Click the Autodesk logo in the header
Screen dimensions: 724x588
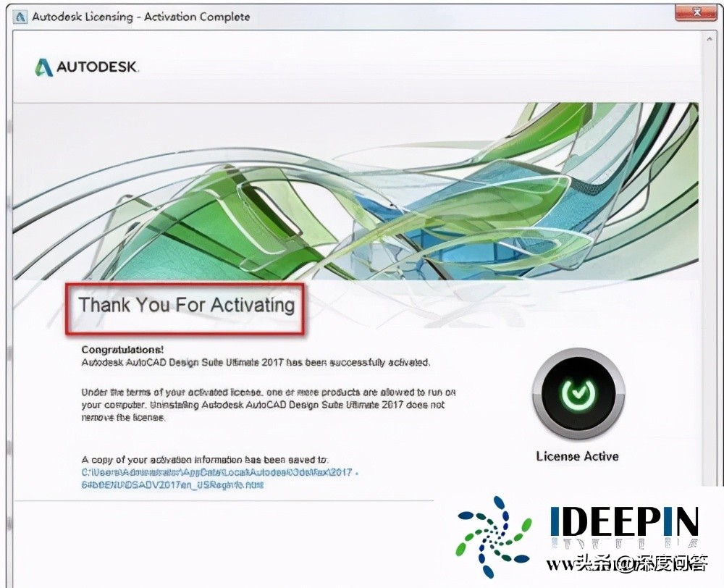coord(87,67)
